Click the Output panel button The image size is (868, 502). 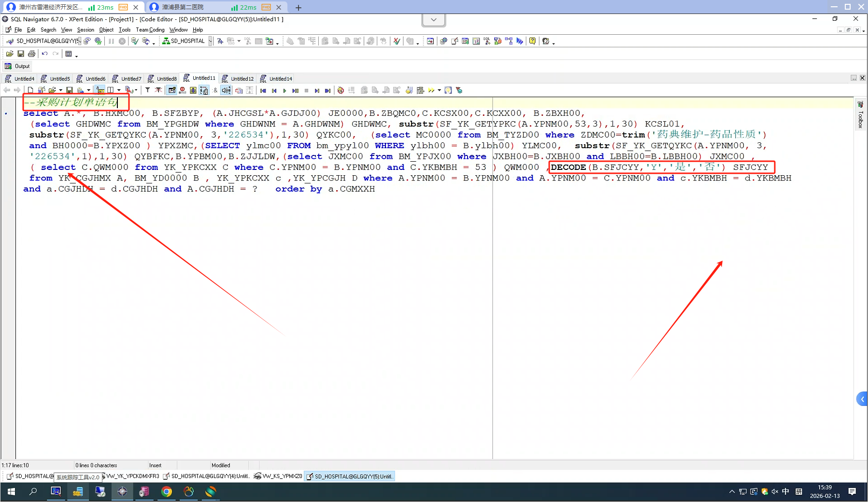pyautogui.click(x=17, y=66)
